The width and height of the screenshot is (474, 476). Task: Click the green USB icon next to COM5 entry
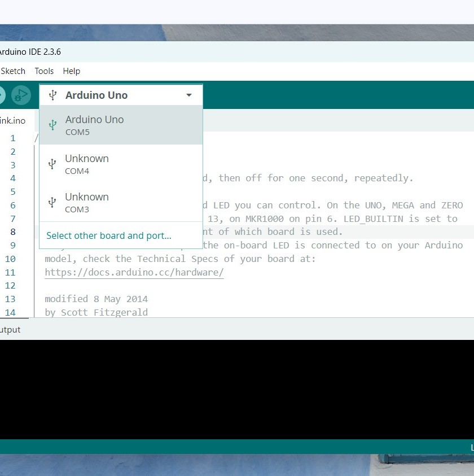click(x=52, y=125)
